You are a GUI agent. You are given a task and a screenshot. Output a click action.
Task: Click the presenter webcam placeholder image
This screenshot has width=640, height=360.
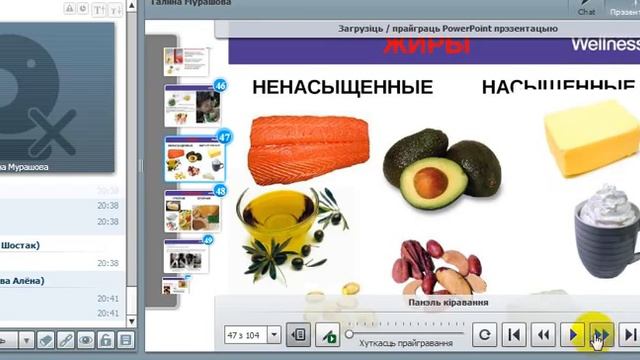pyautogui.click(x=57, y=97)
